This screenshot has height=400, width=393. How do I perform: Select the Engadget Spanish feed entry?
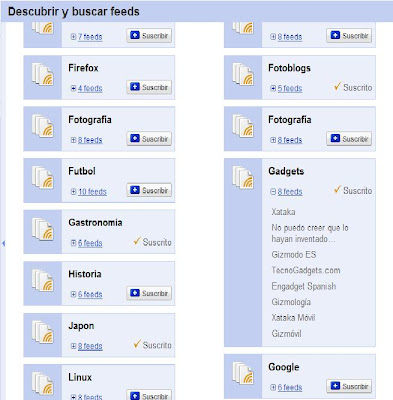pyautogui.click(x=304, y=286)
